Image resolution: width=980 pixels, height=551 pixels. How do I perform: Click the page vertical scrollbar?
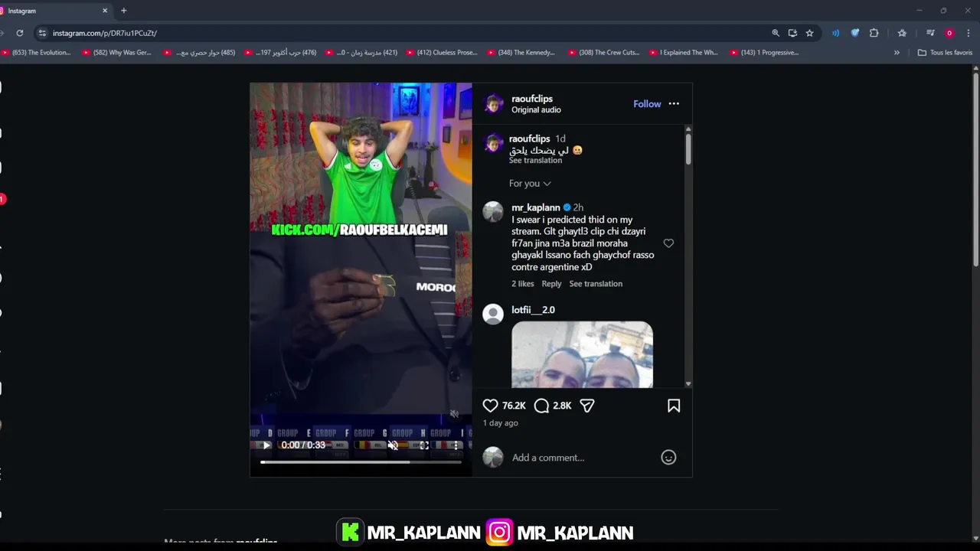[x=975, y=168]
